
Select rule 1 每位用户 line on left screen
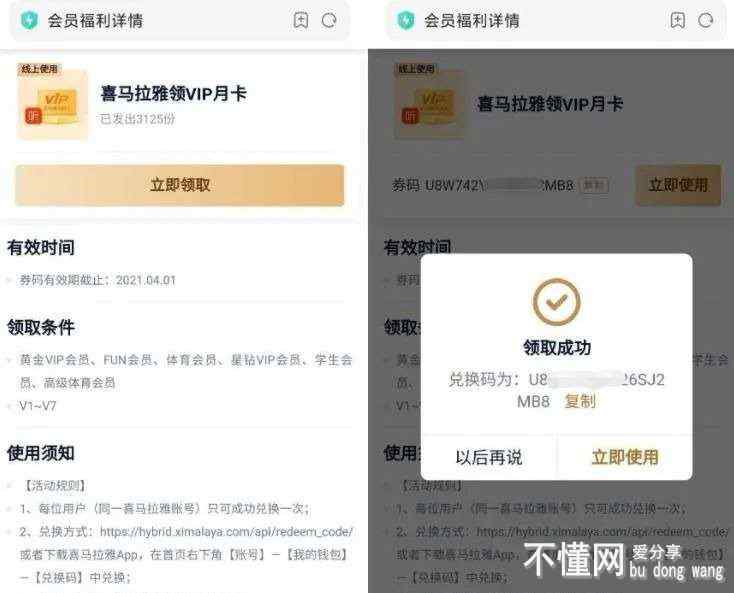pyautogui.click(x=165, y=508)
